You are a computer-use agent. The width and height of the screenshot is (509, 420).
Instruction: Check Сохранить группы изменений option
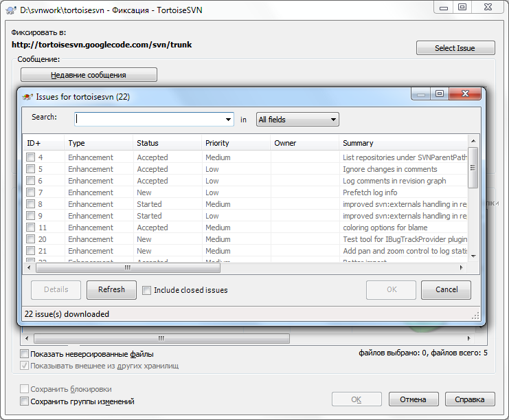[x=24, y=401]
